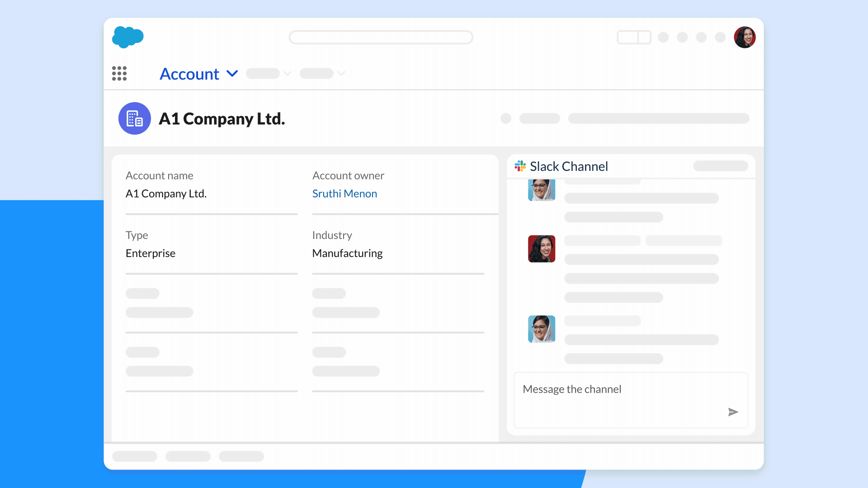Click the Salesforce cloud logo
868x488 pixels.
128,37
